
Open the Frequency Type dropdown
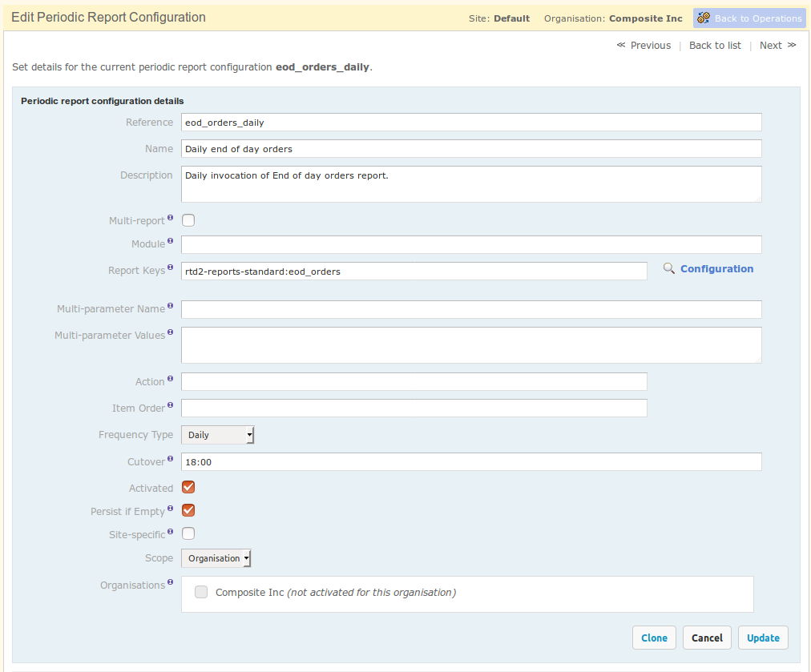pos(216,434)
